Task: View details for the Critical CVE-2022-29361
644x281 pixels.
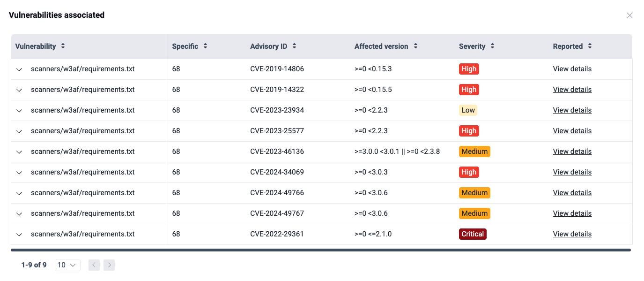Action: click(x=572, y=234)
